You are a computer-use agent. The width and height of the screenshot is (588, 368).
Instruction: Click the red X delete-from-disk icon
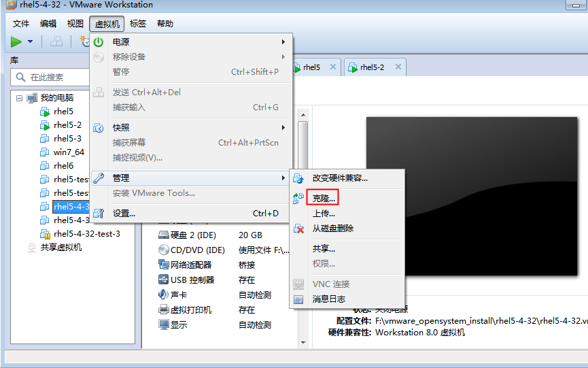pos(298,229)
